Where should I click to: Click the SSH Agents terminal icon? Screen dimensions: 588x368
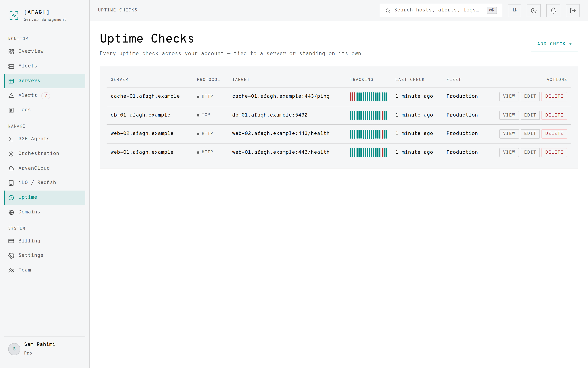11,139
